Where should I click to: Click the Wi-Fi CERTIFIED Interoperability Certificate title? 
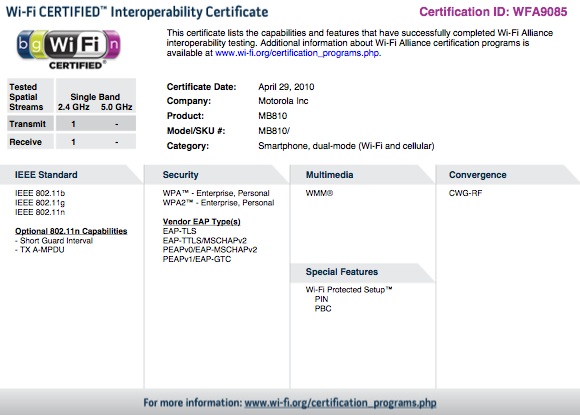click(x=137, y=12)
